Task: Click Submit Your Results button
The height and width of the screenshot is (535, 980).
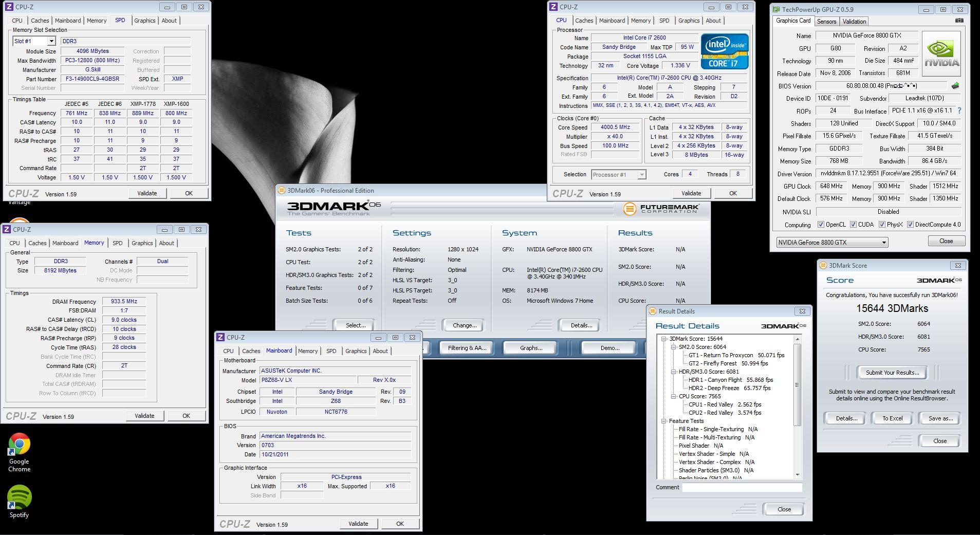Action: tap(892, 373)
